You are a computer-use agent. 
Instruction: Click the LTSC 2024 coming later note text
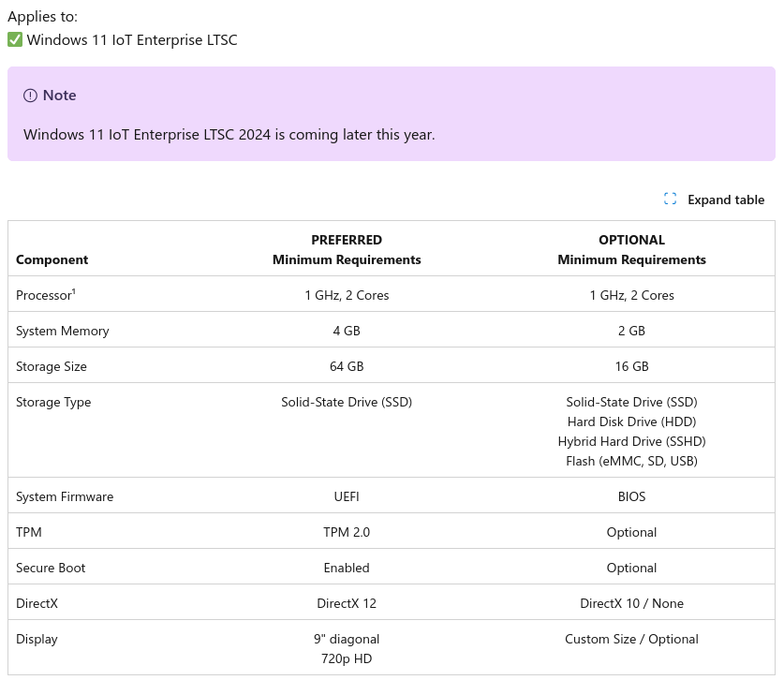coord(229,134)
